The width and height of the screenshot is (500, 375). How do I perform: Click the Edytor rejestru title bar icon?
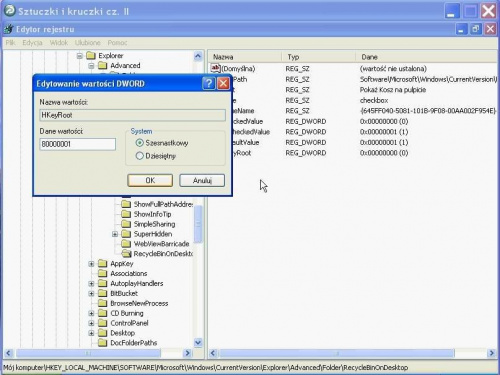8,29
